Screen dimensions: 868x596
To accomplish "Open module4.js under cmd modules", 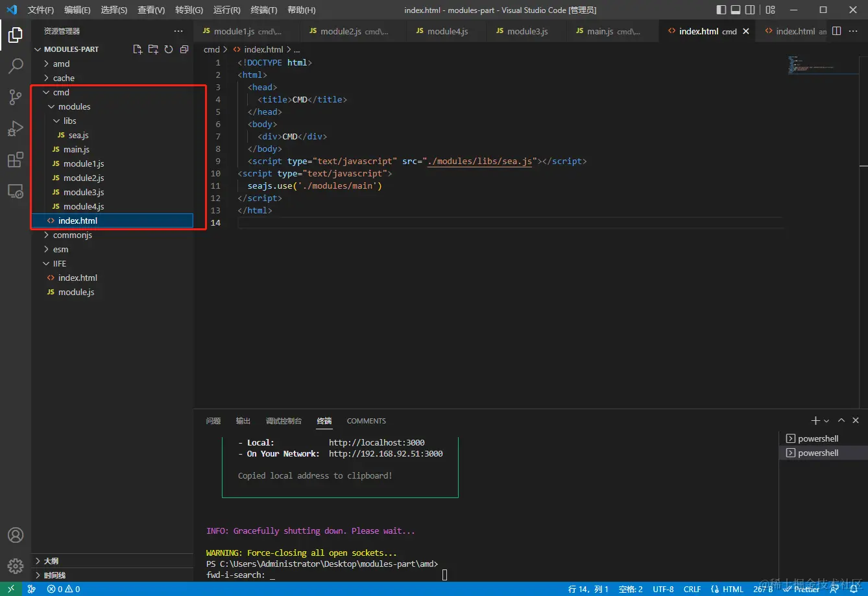I will (x=112, y=206).
